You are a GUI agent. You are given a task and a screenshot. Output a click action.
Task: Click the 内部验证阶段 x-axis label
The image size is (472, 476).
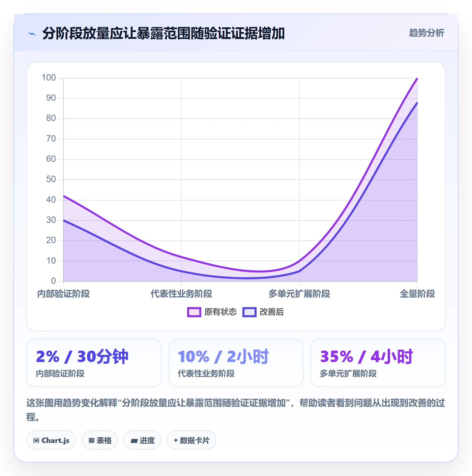[x=63, y=294]
